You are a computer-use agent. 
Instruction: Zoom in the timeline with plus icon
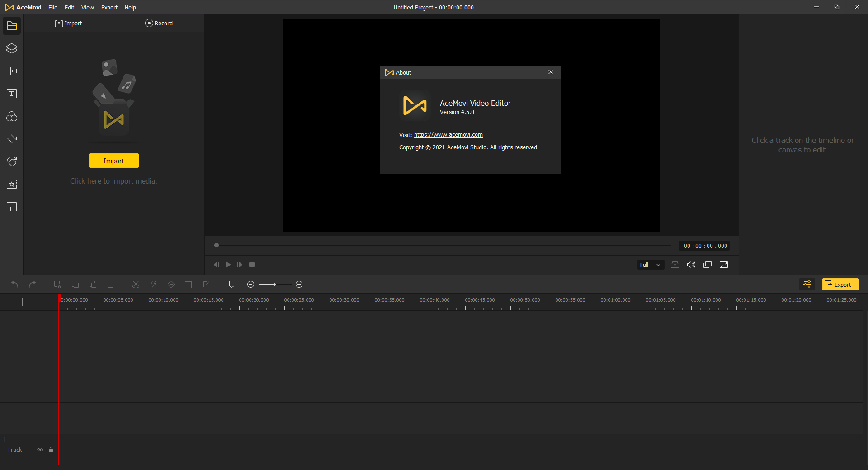299,284
